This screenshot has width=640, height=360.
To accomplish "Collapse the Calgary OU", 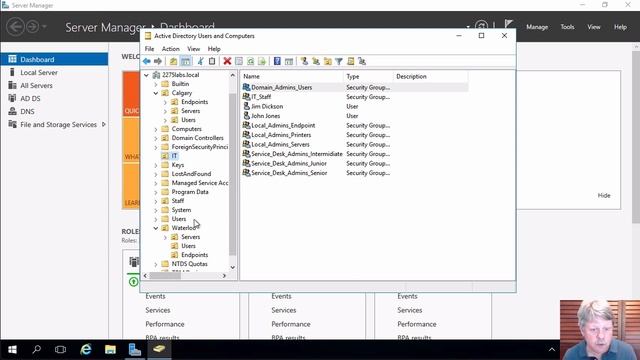I will (x=156, y=93).
